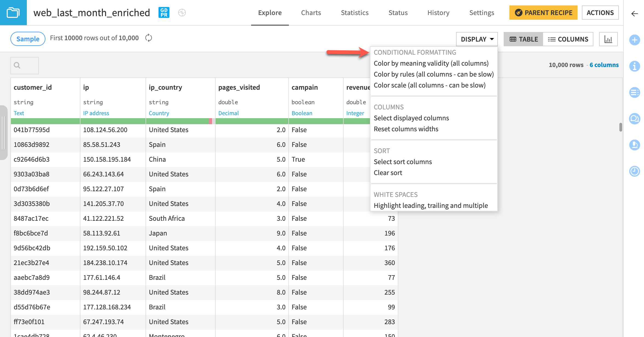The image size is (644, 337).
Task: Click the Integer meaning under revenue
Action: (x=355, y=113)
